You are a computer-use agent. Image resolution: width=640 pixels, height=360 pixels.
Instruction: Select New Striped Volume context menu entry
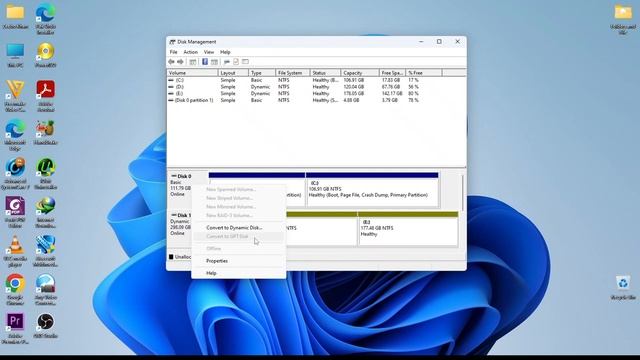tap(238, 198)
